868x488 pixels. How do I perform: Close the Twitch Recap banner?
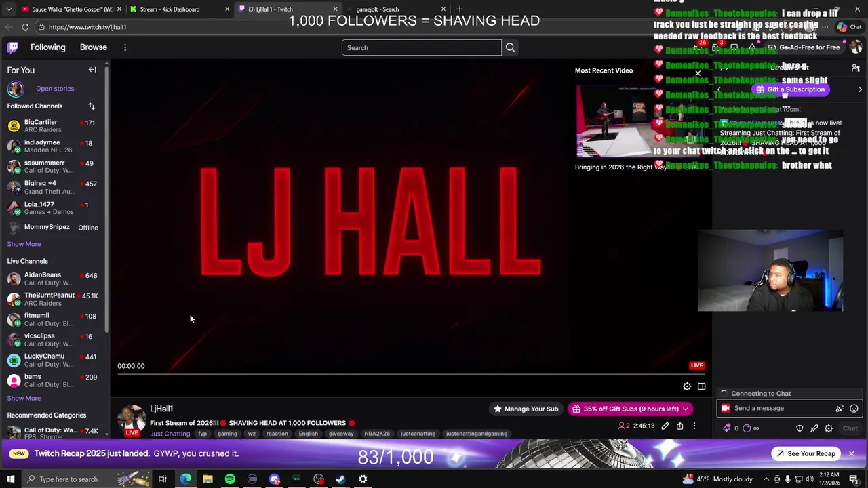[851, 453]
